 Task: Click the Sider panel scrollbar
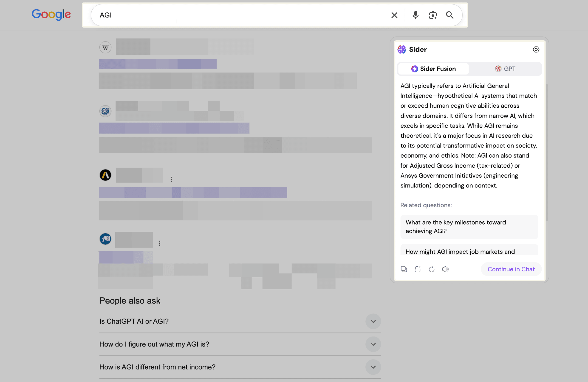point(547,153)
